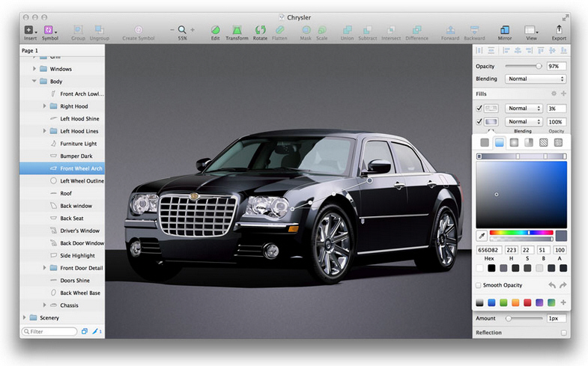This screenshot has height=366, width=588.
Task: Click the hue spectrum slider
Action: click(x=521, y=233)
